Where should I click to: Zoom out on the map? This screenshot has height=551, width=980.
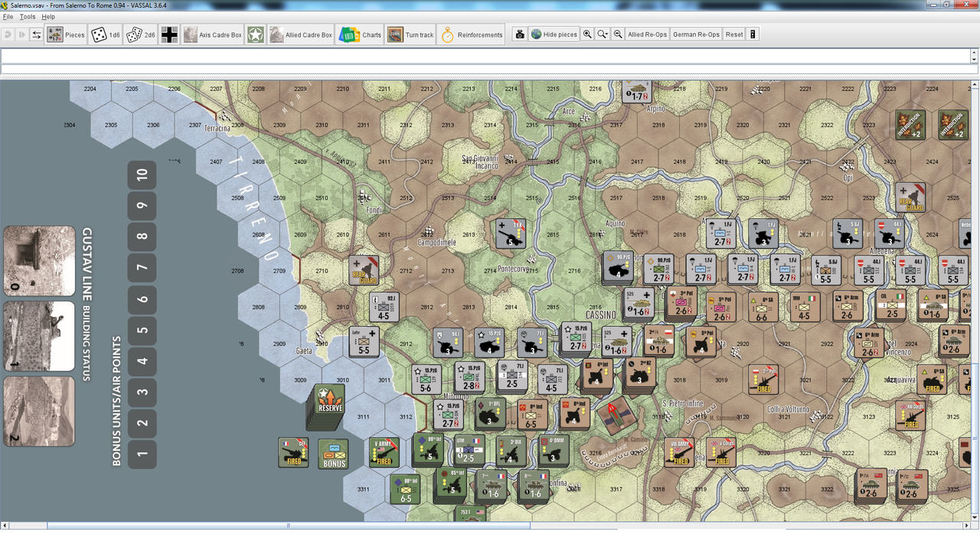(618, 34)
